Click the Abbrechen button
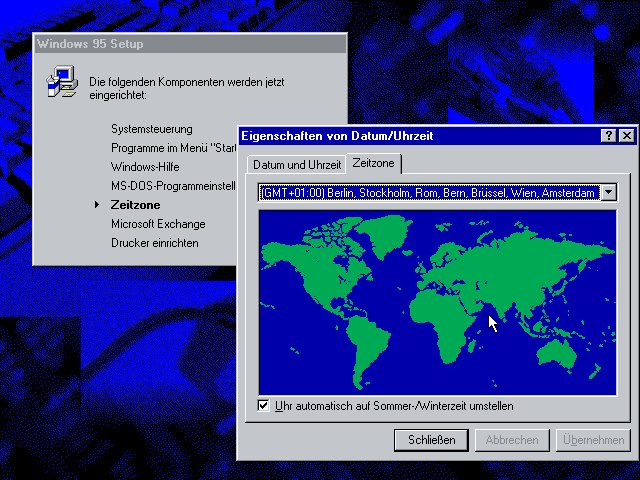 (x=512, y=440)
